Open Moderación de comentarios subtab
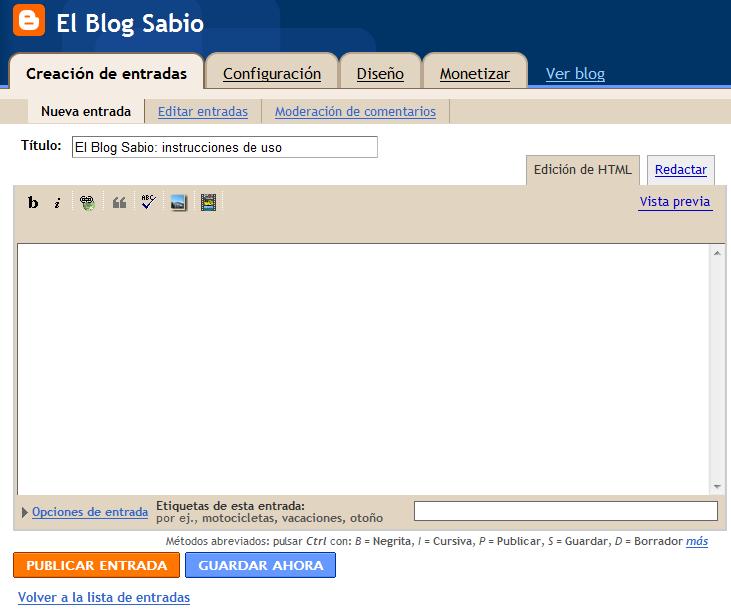Screen dimensions: 731x613 pos(355,111)
